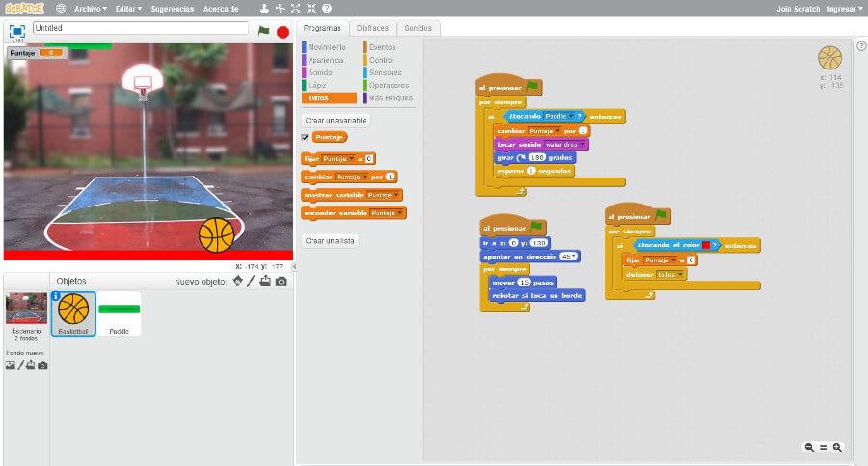Stop project with red stop button
868x466 pixels.
coord(283,32)
